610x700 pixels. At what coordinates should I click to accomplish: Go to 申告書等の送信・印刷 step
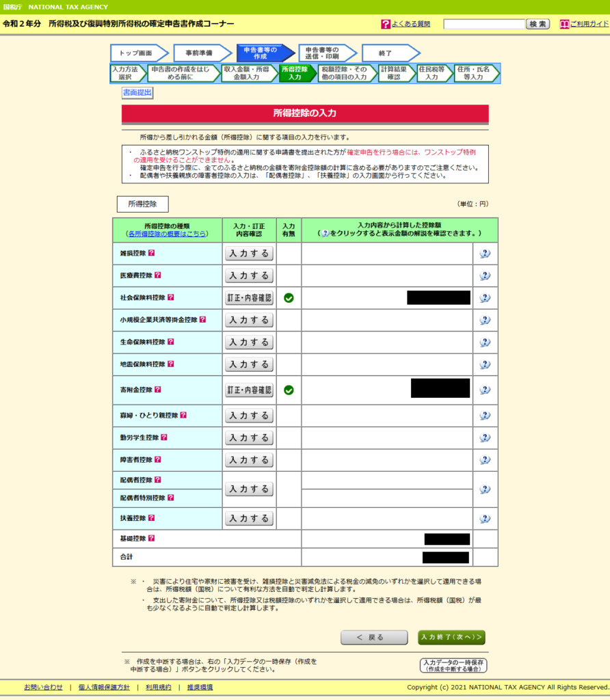click(328, 53)
